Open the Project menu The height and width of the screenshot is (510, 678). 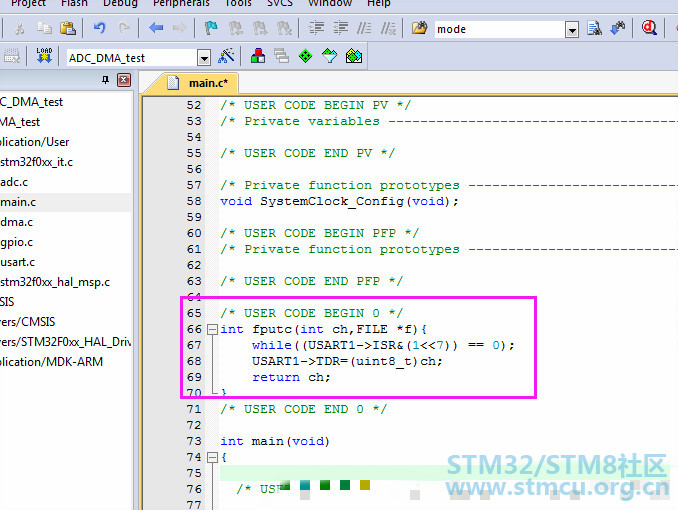click(28, 3)
